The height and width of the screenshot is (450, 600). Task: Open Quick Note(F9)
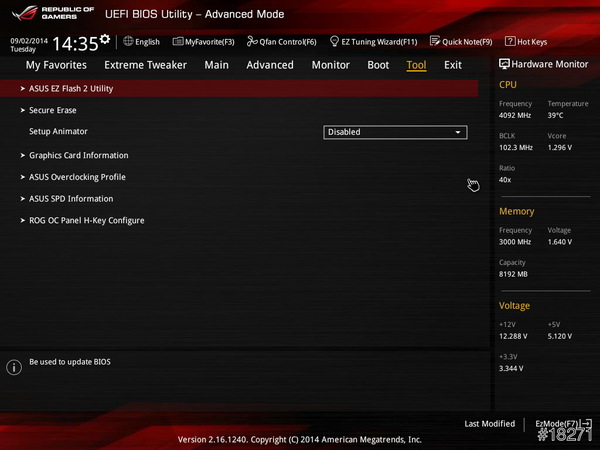click(461, 42)
